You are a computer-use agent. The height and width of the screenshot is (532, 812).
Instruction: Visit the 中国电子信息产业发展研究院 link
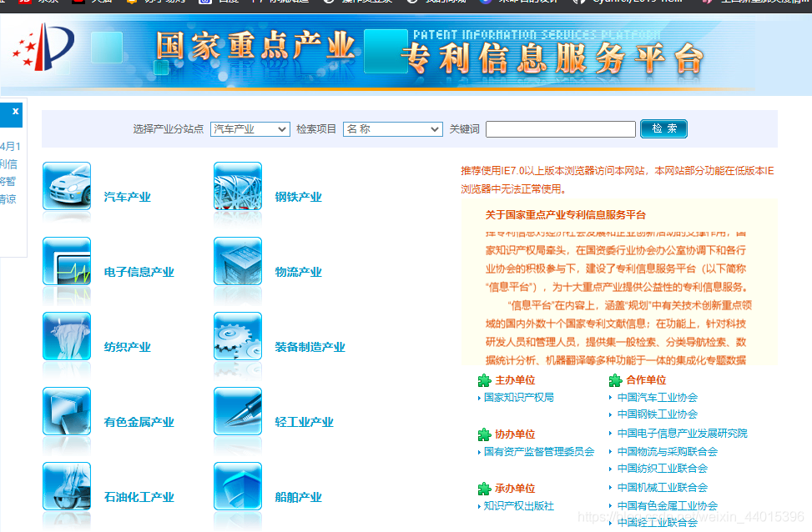coord(683,433)
